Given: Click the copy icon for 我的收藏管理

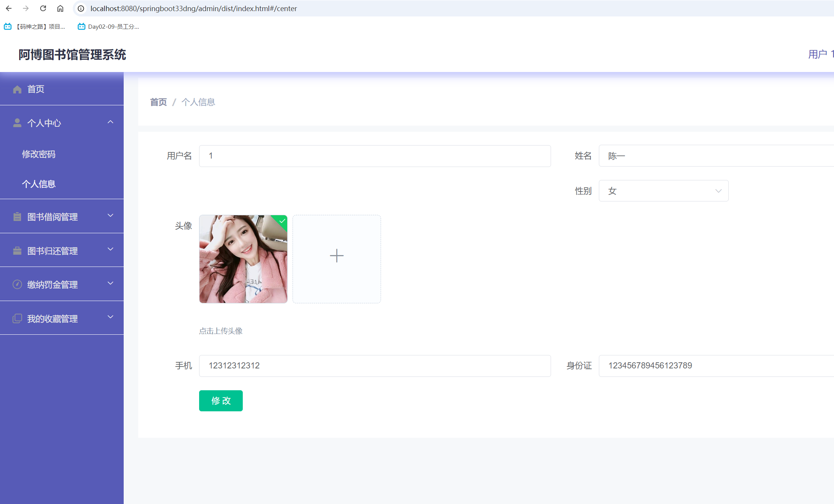Looking at the screenshot, I should click(17, 318).
